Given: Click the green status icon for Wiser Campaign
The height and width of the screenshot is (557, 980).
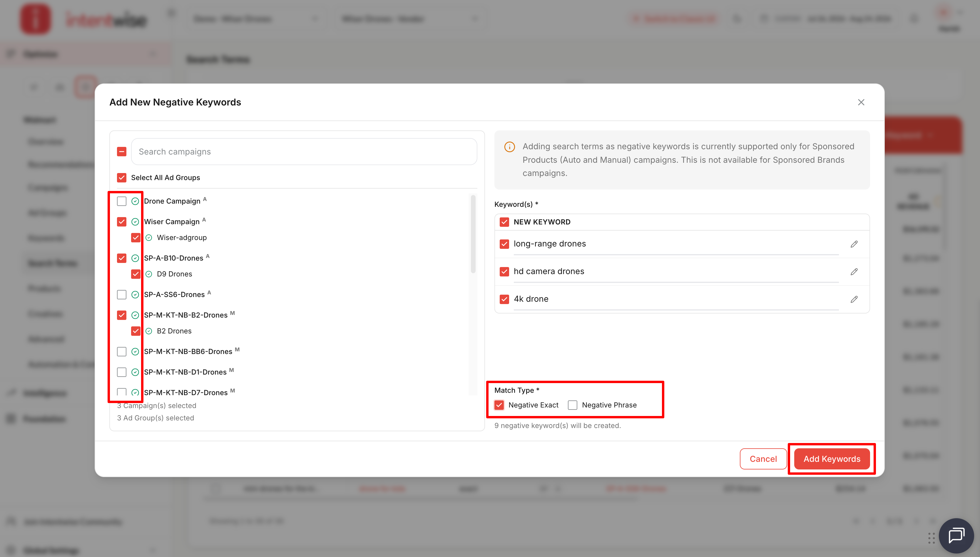Looking at the screenshot, I should click(x=135, y=222).
